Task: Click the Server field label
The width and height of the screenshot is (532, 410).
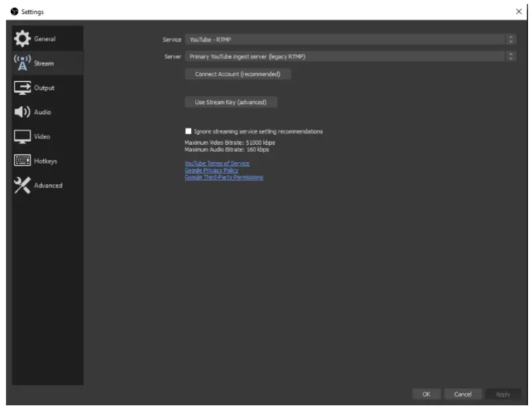Action: click(172, 57)
